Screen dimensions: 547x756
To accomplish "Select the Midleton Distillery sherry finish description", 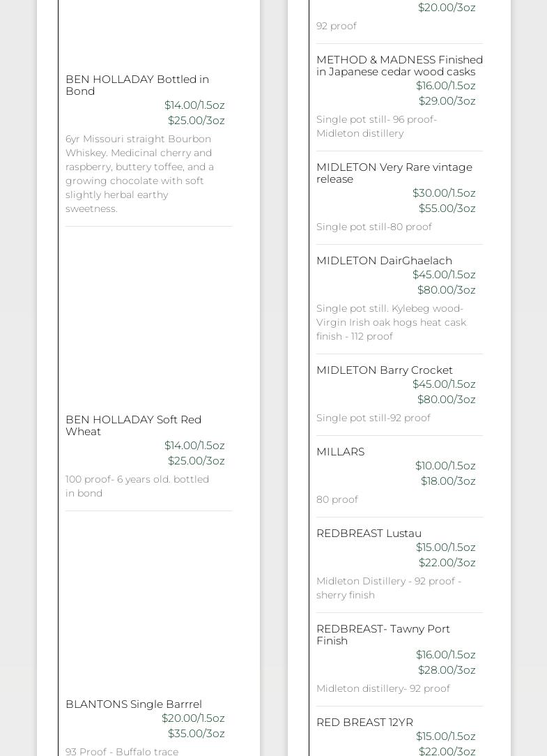I will (388, 588).
